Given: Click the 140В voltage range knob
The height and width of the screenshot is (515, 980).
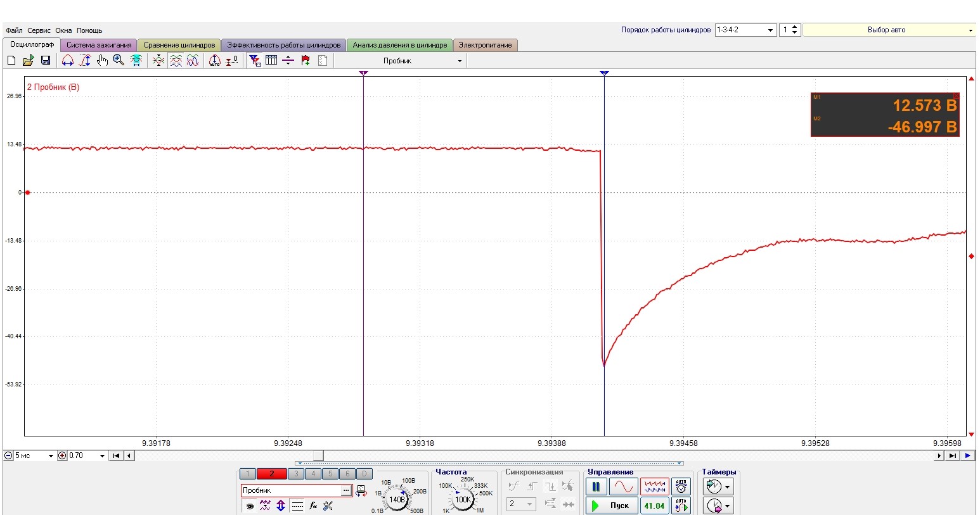Looking at the screenshot, I should 397,499.
